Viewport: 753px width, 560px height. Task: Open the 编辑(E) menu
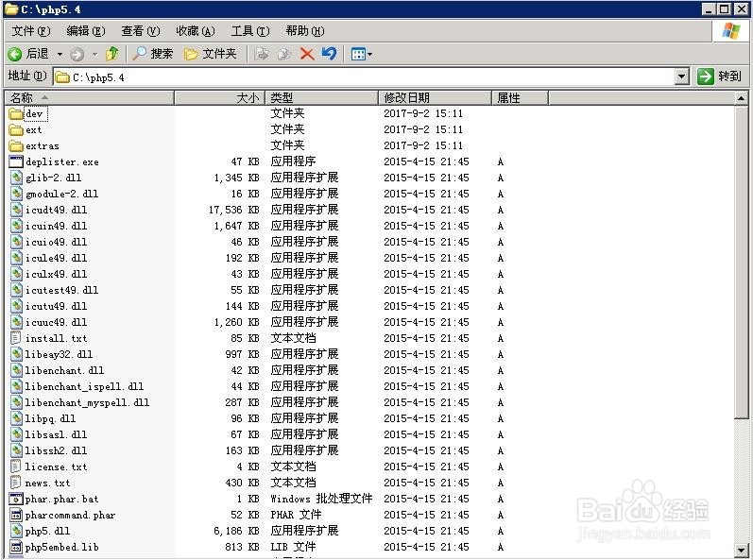pyautogui.click(x=85, y=31)
